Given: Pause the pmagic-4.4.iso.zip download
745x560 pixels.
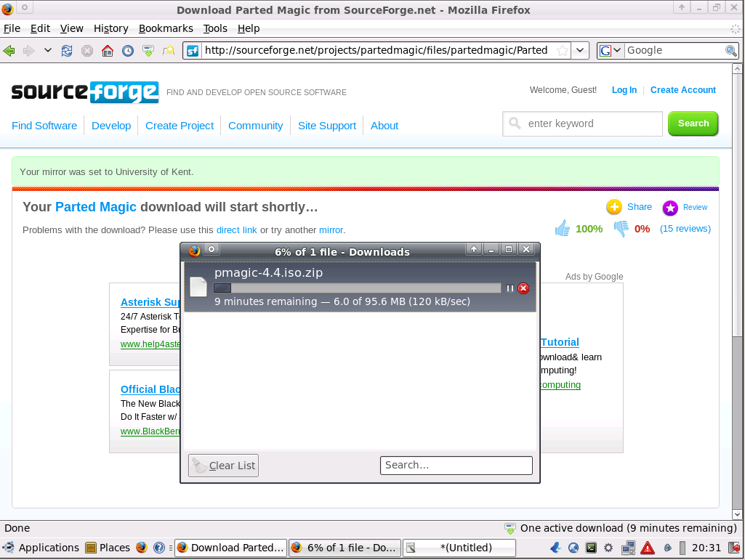Looking at the screenshot, I should coord(510,288).
